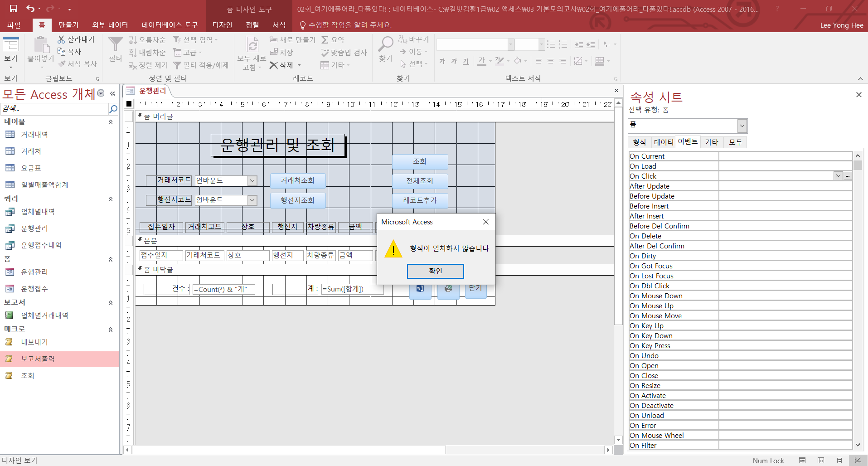Click the Cut (잘라내기) scissors icon
The image size is (868, 466).
[x=62, y=39]
